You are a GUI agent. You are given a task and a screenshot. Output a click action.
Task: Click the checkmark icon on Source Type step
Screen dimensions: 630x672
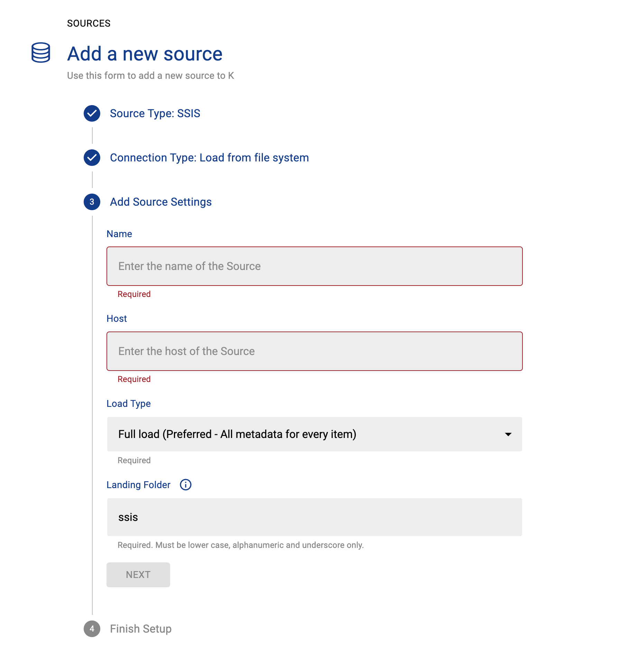(x=92, y=113)
